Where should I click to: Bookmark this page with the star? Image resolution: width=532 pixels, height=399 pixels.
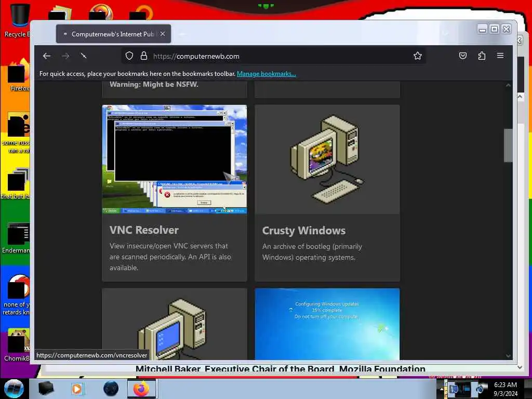pos(418,56)
